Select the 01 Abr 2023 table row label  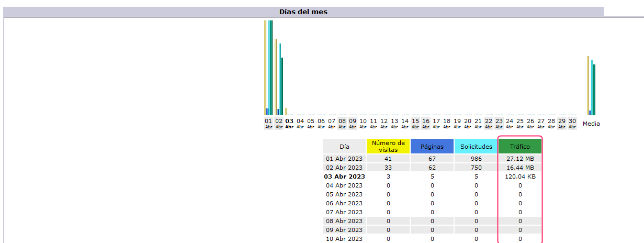[344, 159]
